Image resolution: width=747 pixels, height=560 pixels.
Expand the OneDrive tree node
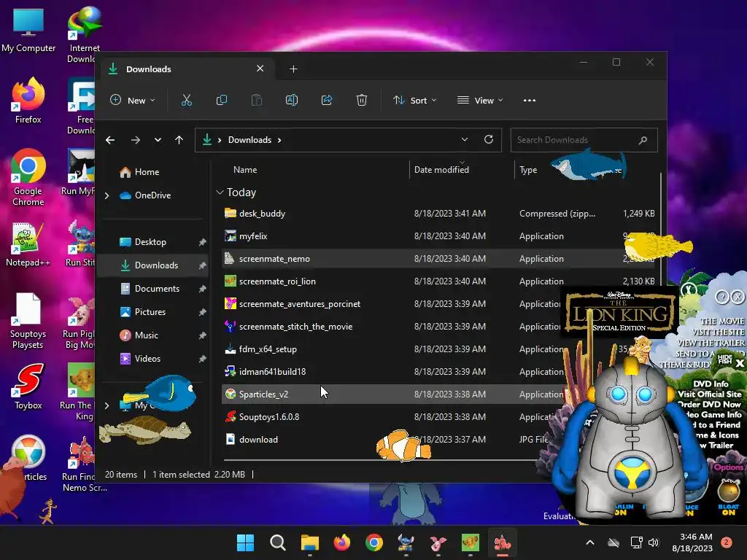[107, 195]
